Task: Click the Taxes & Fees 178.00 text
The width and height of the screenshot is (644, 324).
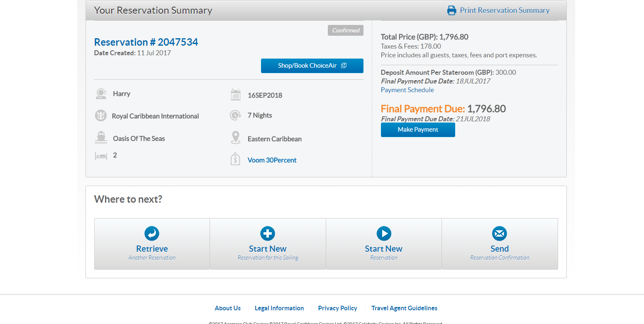Action: (x=411, y=47)
